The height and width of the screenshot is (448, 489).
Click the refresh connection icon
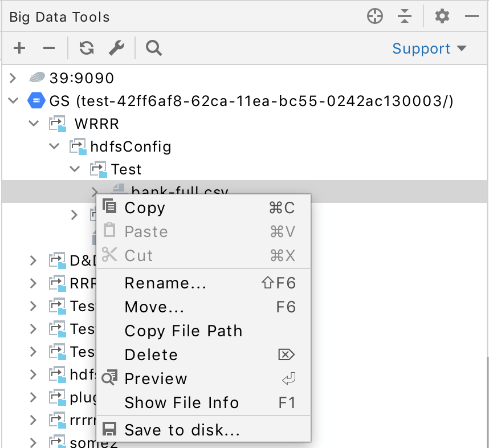click(x=87, y=48)
